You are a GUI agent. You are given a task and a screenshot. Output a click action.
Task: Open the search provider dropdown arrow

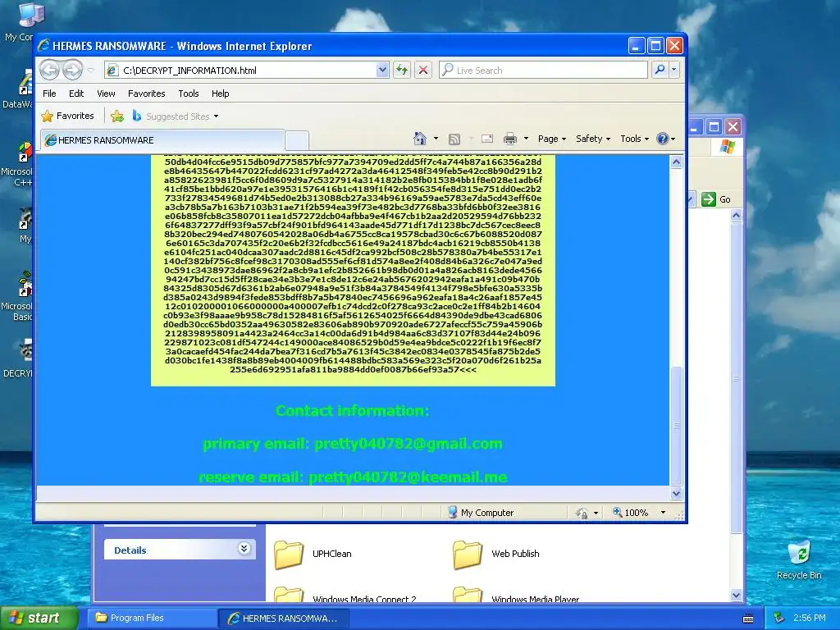tap(674, 70)
